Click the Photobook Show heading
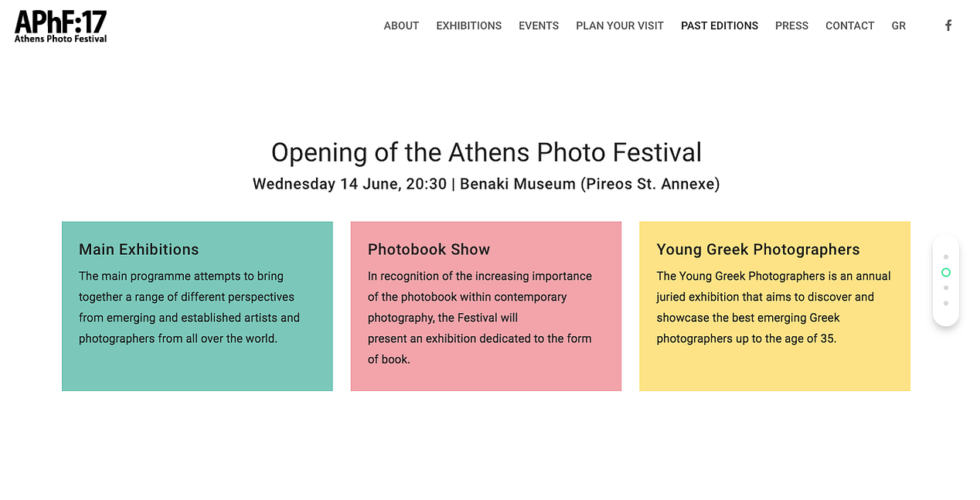 pyautogui.click(x=429, y=250)
